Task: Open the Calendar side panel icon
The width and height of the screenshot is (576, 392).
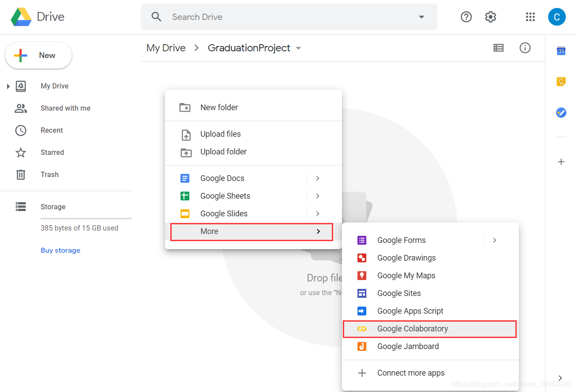Action: coord(561,51)
